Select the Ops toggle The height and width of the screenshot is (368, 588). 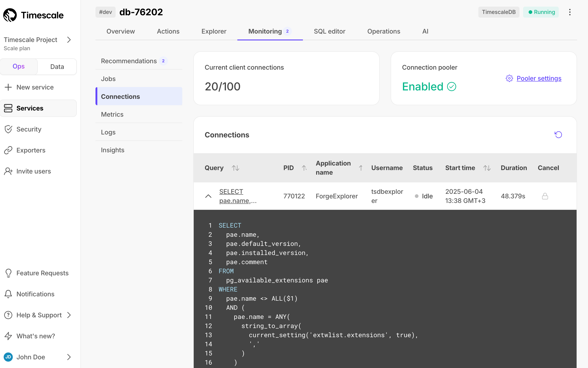pyautogui.click(x=19, y=66)
